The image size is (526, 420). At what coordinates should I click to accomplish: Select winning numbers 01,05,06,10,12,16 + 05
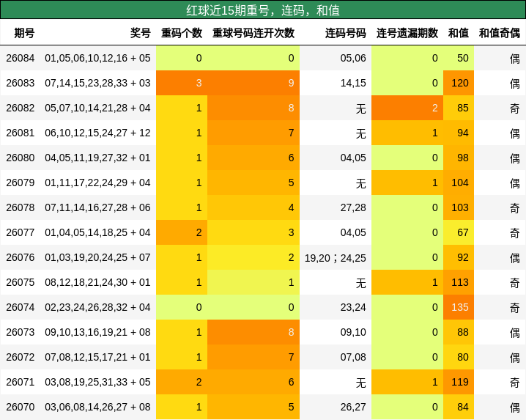click(x=97, y=58)
